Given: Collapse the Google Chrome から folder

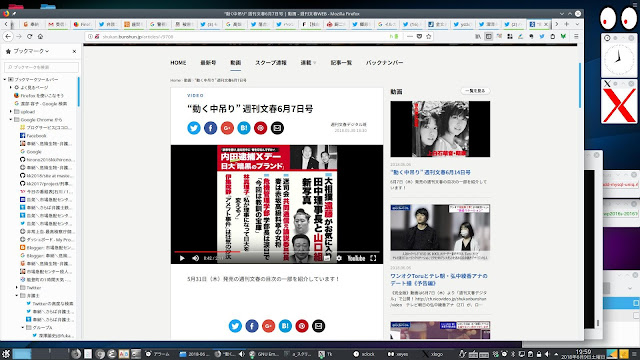Looking at the screenshot, I should [11, 120].
